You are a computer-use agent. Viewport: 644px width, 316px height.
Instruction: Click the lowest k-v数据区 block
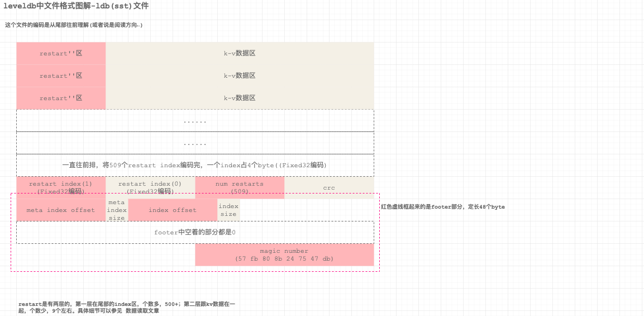(x=240, y=98)
